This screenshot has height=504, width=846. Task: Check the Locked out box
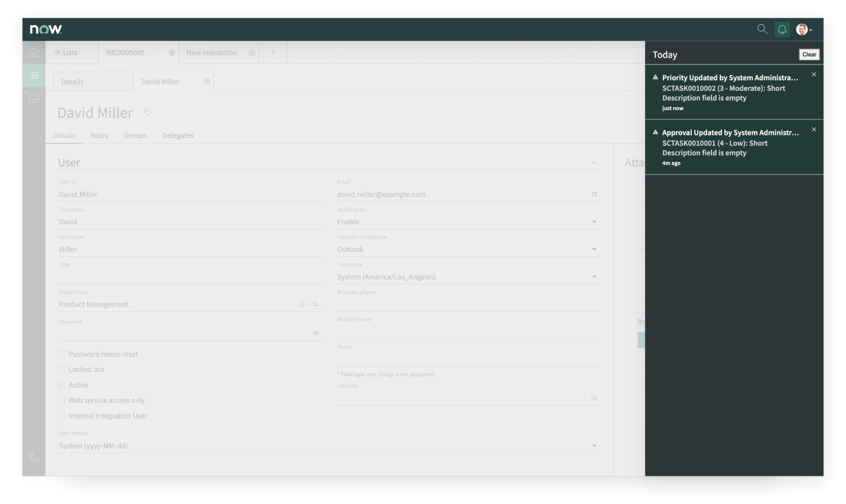(x=61, y=370)
